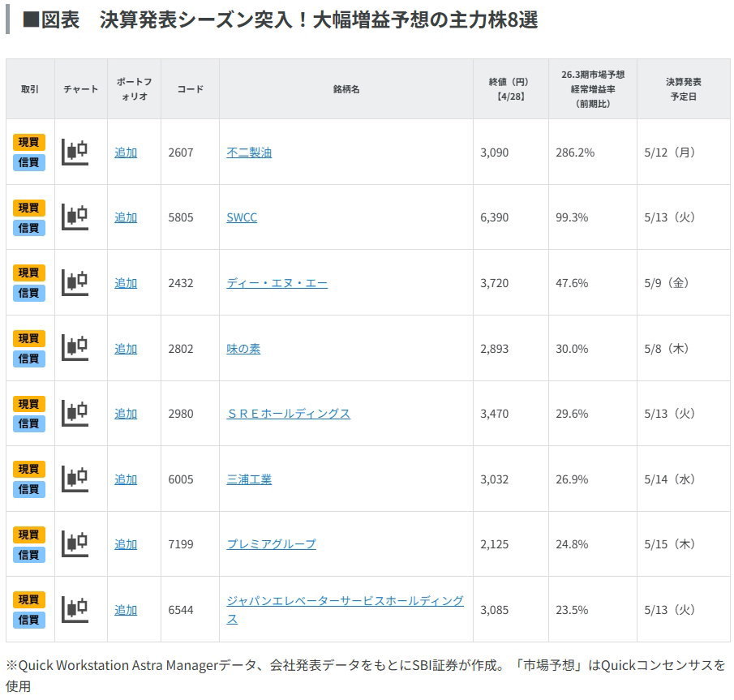Viewport: 734px width, 700px height.
Task: Open the chart icon for SWCC
Action: 75,217
